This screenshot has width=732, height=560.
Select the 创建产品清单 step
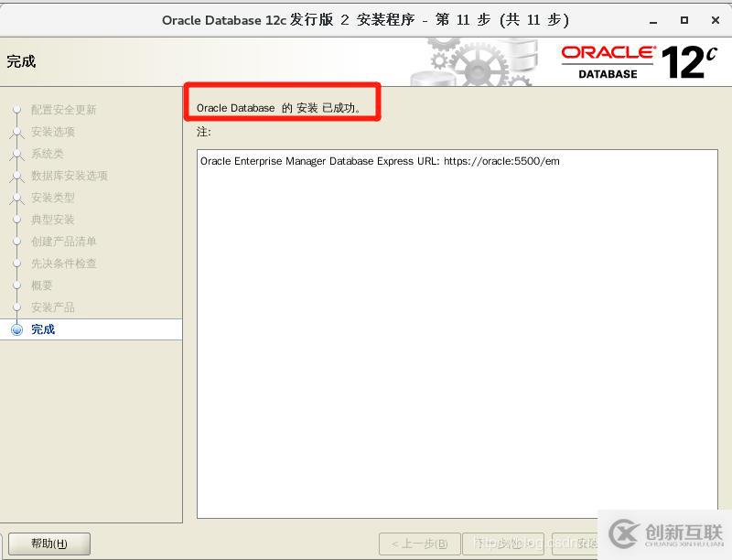pyautogui.click(x=63, y=242)
